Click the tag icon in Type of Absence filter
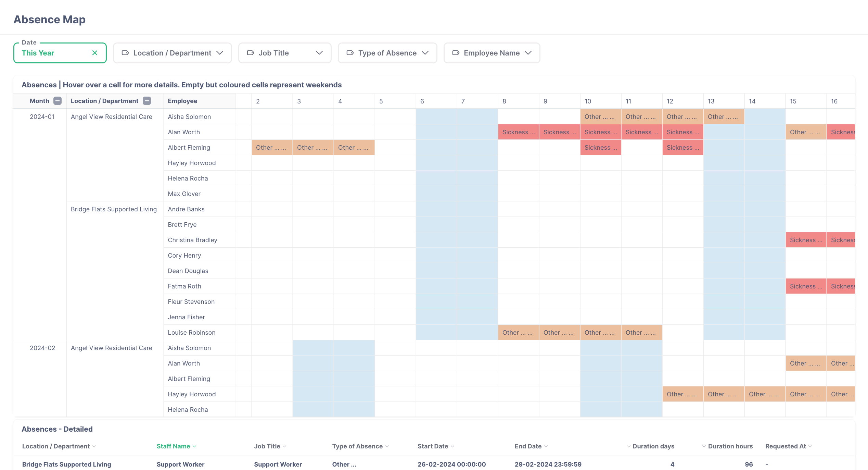Viewport: 868px width, 470px height. tap(350, 53)
